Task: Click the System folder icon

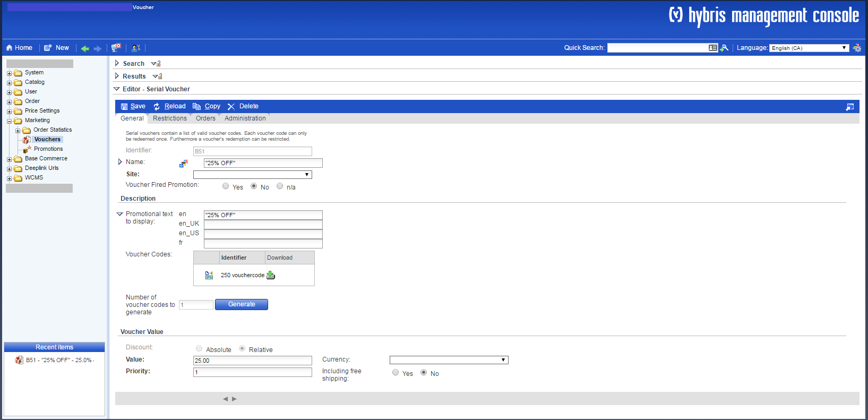Action: (18, 73)
